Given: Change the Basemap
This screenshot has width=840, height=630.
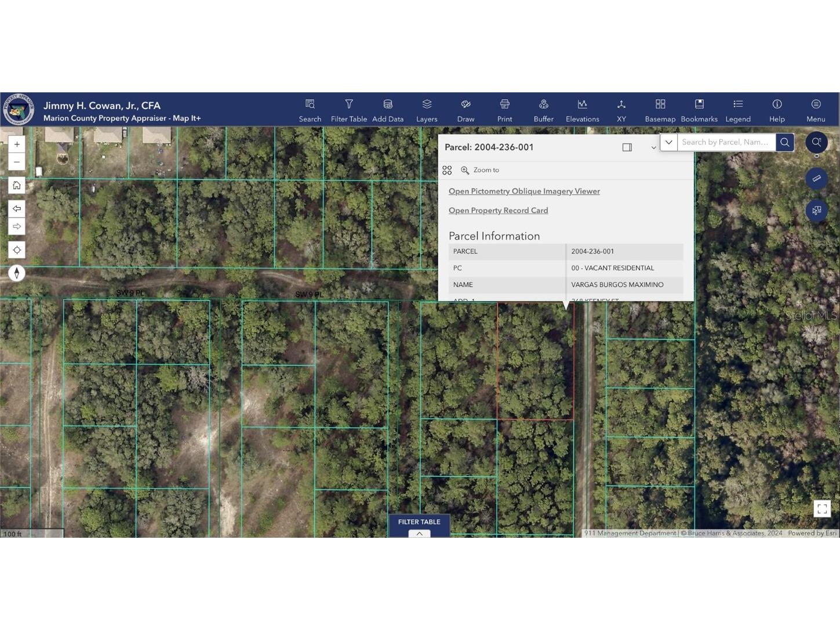Looking at the screenshot, I should pos(660,110).
